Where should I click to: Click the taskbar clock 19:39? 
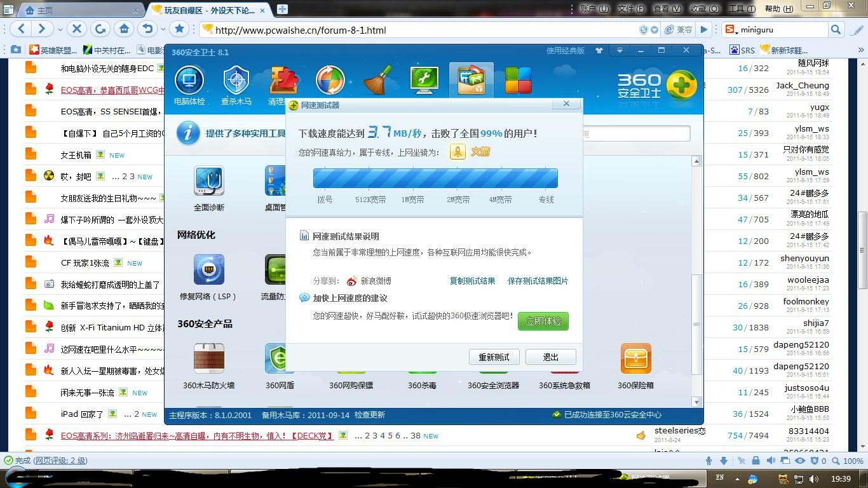[841, 479]
